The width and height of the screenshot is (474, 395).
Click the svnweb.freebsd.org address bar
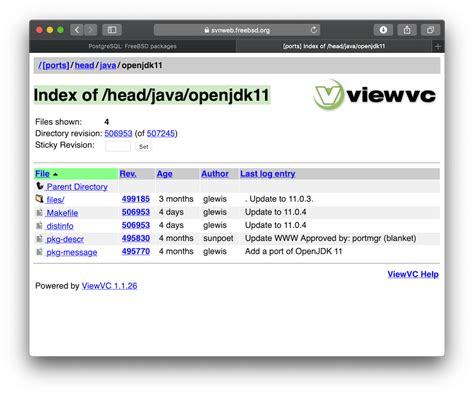(x=237, y=30)
